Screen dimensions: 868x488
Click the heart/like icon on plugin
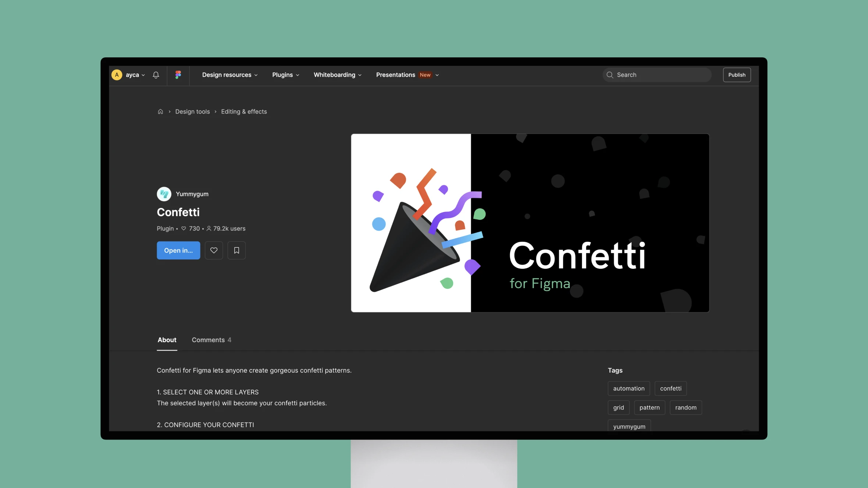pyautogui.click(x=213, y=250)
